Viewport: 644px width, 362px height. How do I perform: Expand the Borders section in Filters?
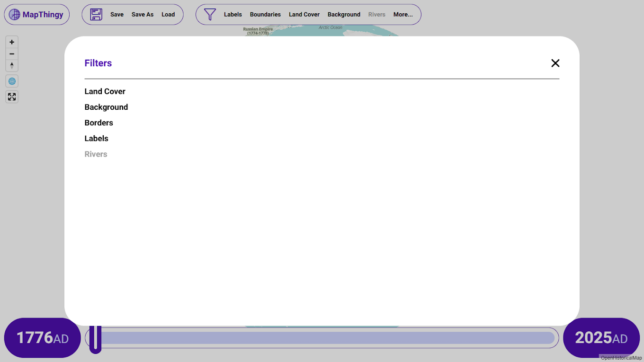tap(98, 123)
